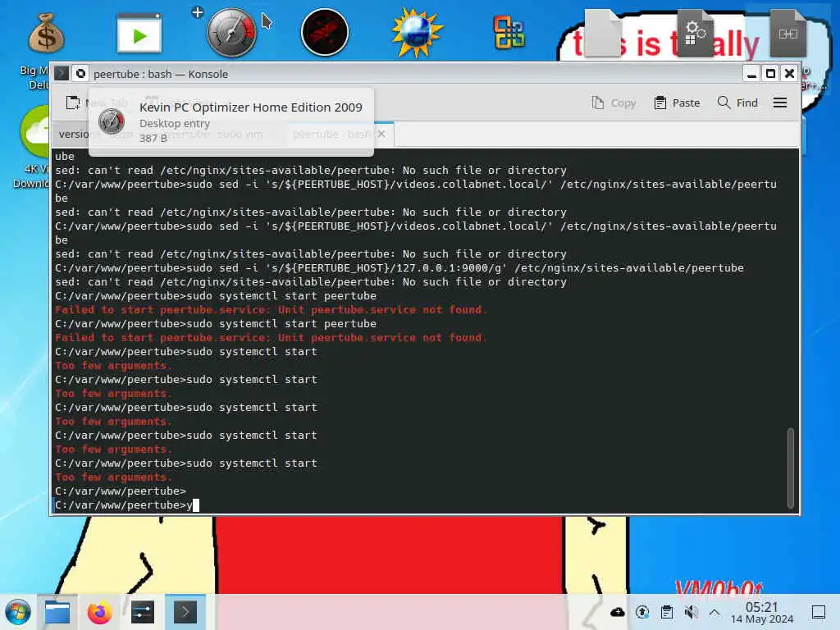Open the sun and globe desktop icon
The width and height of the screenshot is (840, 630).
pos(417,33)
